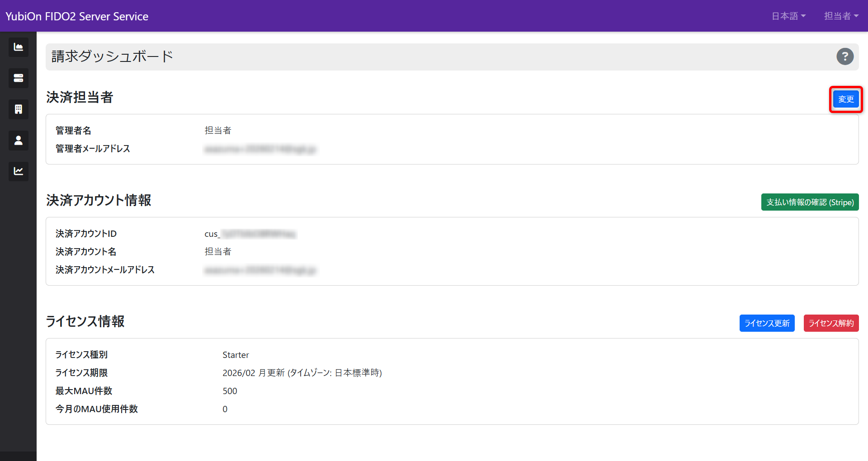Viewport: 868px width, 461px height.
Task: Open the 日本語 language dropdown
Action: pyautogui.click(x=788, y=16)
